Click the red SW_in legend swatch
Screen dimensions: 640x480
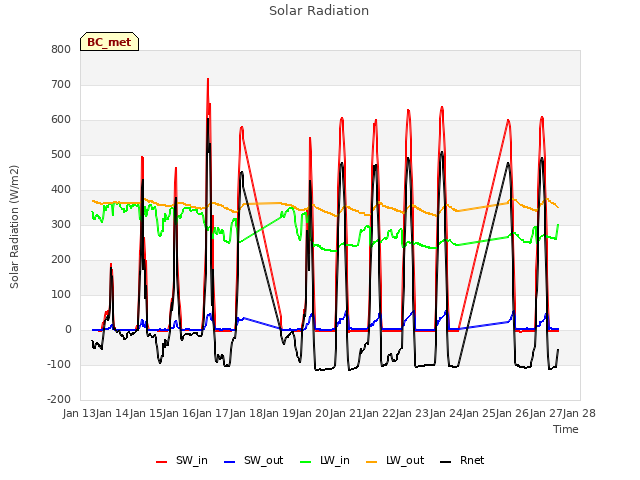(x=162, y=462)
